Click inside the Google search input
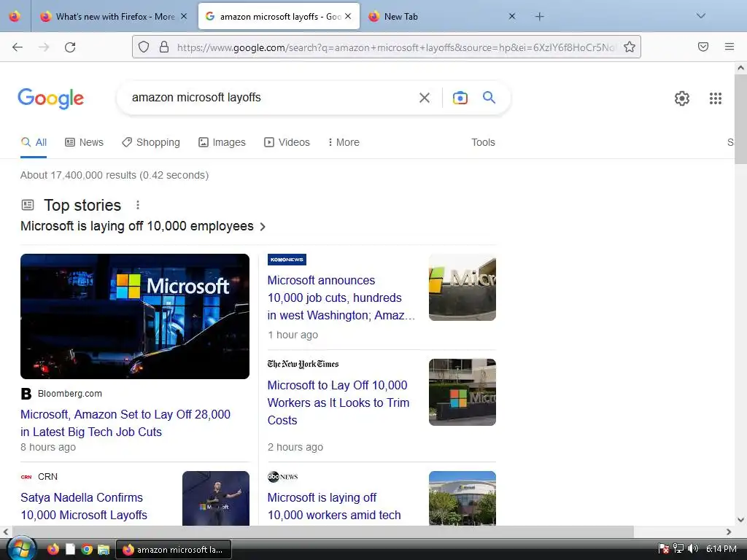This screenshot has width=747, height=560. pos(269,98)
